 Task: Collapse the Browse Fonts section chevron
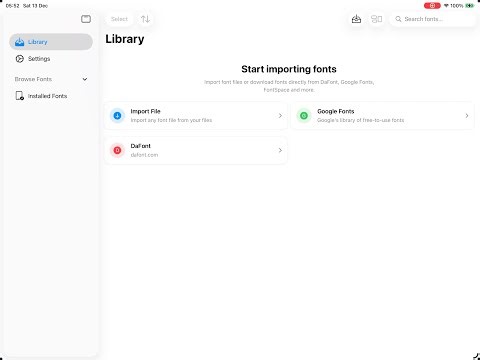click(x=85, y=79)
